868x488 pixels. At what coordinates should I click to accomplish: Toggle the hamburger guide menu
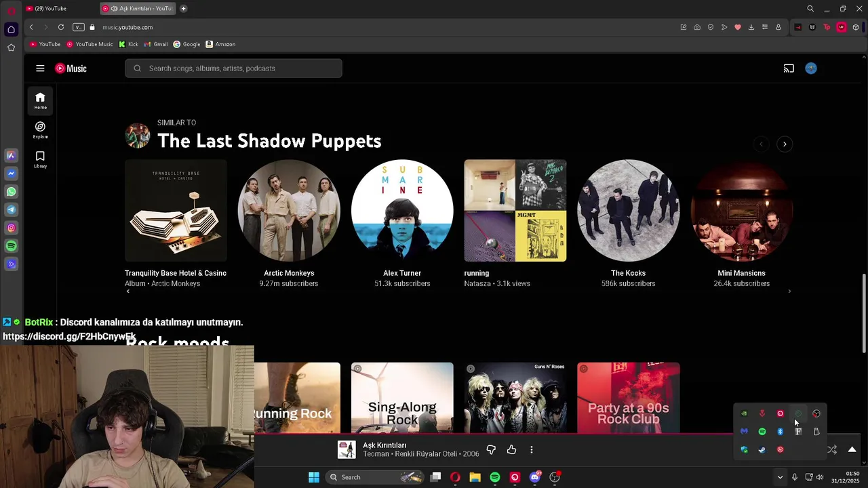pyautogui.click(x=40, y=68)
